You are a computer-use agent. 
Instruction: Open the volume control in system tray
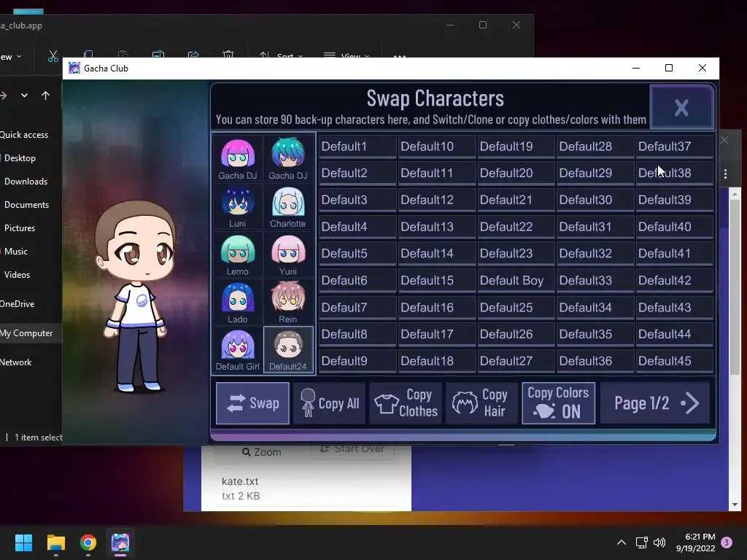(x=659, y=542)
